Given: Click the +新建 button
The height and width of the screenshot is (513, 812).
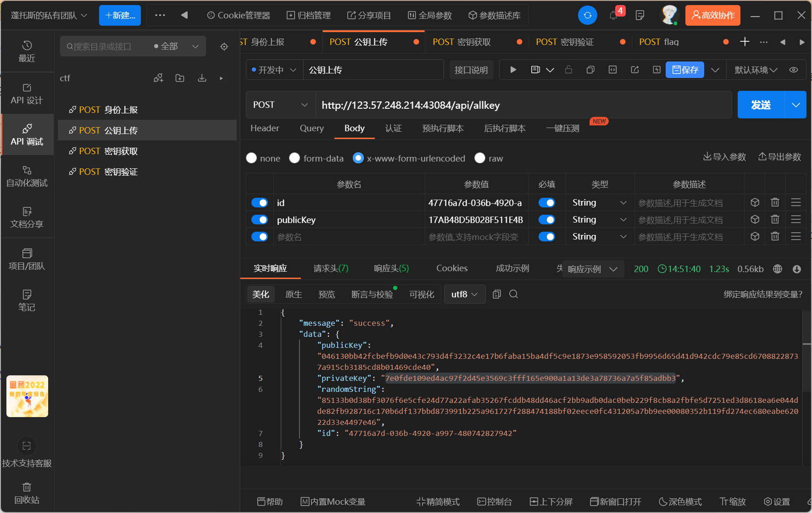Looking at the screenshot, I should (x=120, y=15).
